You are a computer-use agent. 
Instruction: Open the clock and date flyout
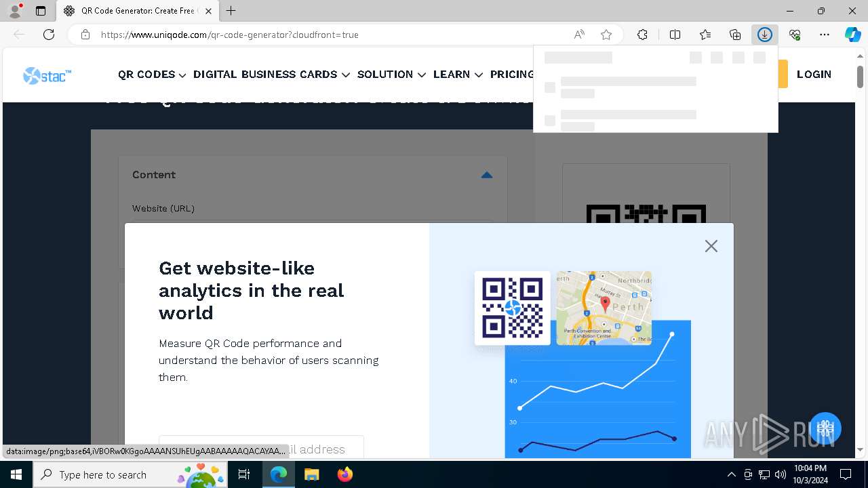[x=810, y=474]
